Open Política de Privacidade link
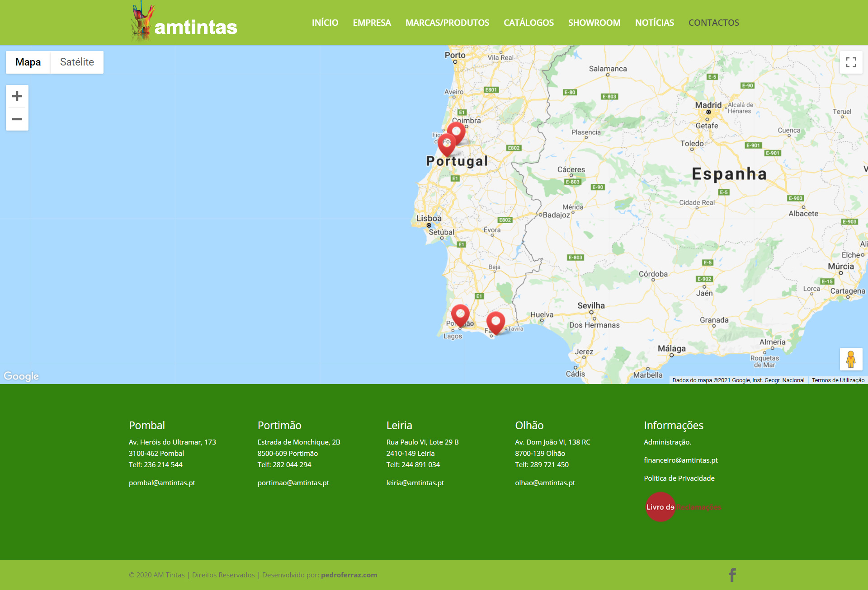 coord(679,478)
